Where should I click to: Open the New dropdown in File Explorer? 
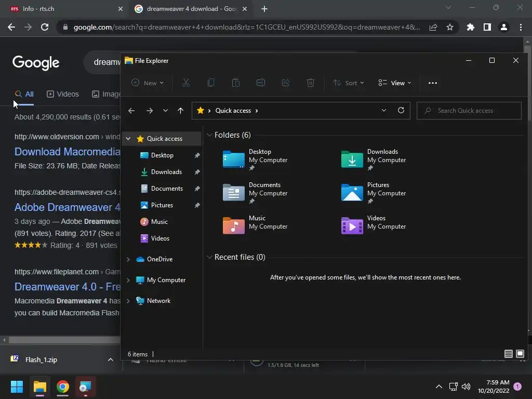coord(147,83)
